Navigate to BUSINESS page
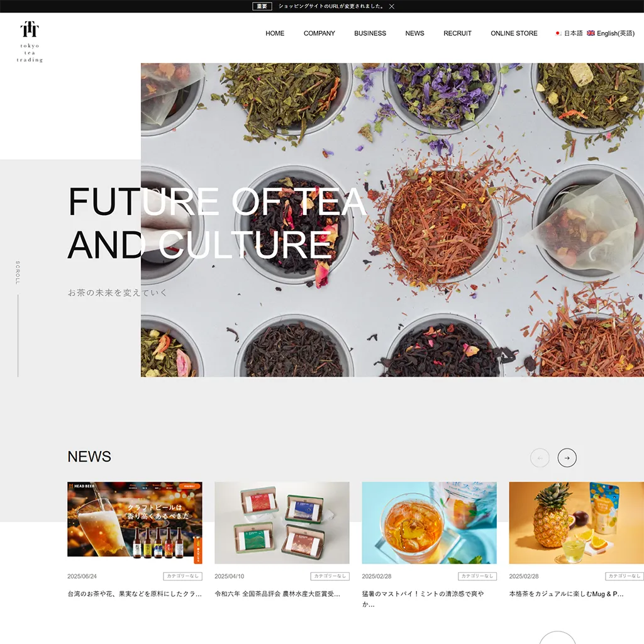644x644 pixels. coord(370,33)
